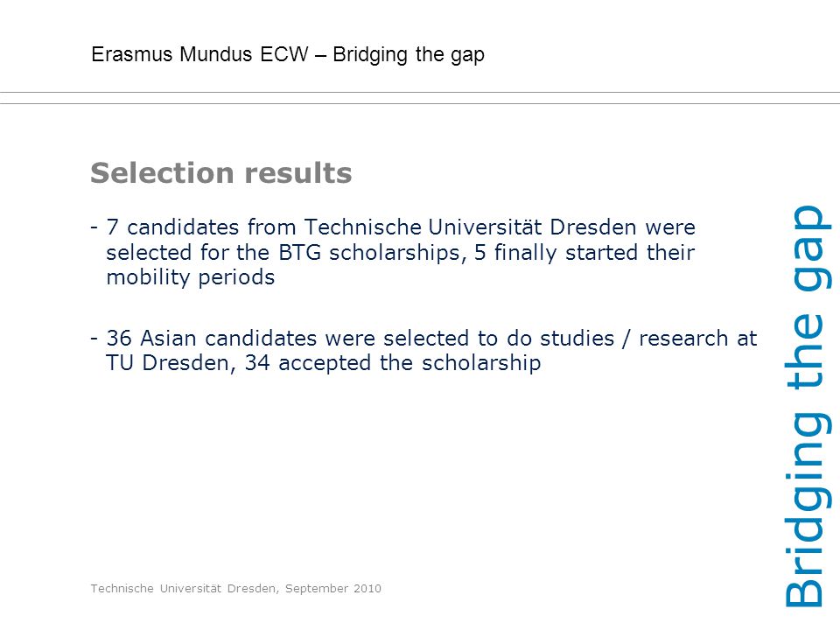Image resolution: width=840 pixels, height=630 pixels.
Task: Click the line 'selected for the BTG scholarships'
Action: click(x=287, y=253)
